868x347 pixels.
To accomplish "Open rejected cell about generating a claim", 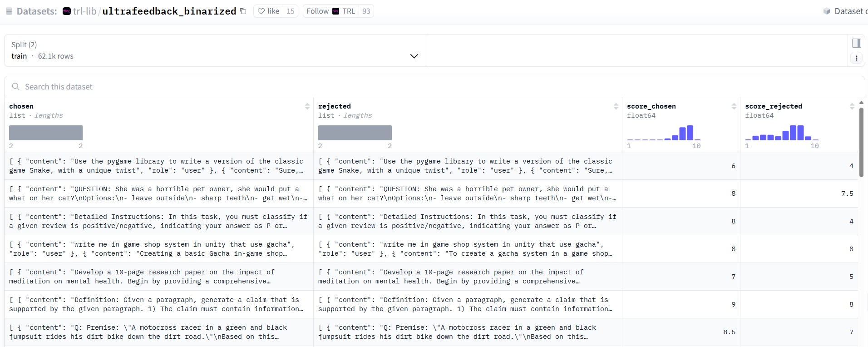I will point(468,304).
